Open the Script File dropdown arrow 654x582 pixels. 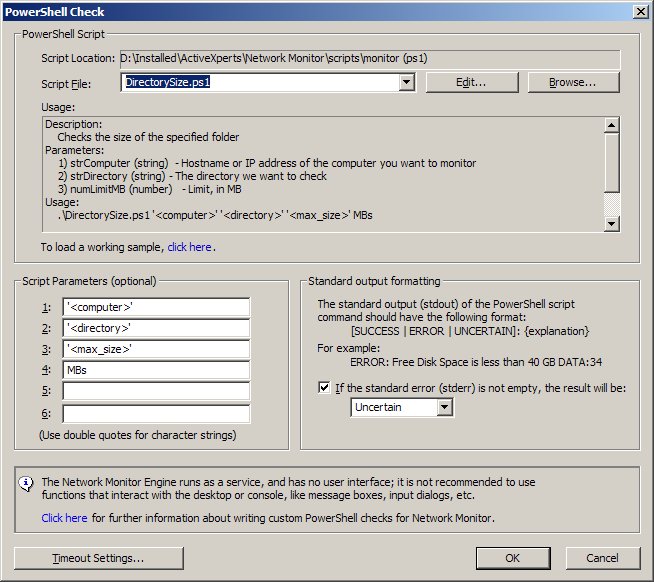click(406, 82)
